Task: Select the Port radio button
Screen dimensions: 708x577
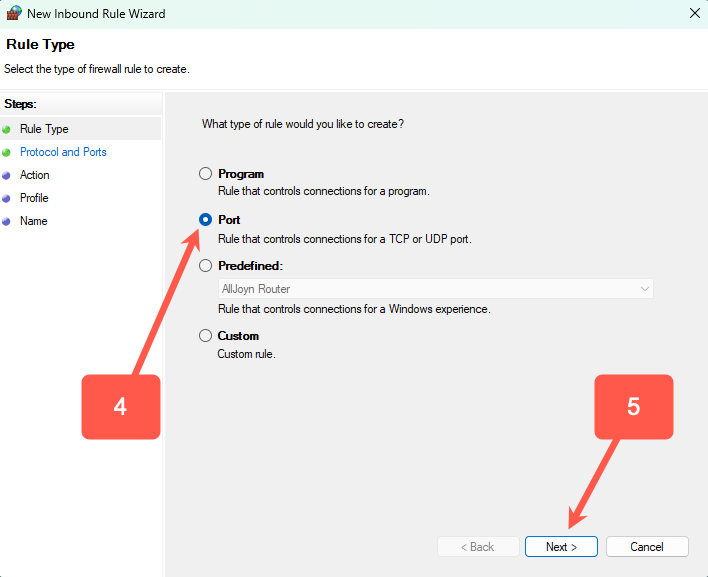Action: point(206,220)
